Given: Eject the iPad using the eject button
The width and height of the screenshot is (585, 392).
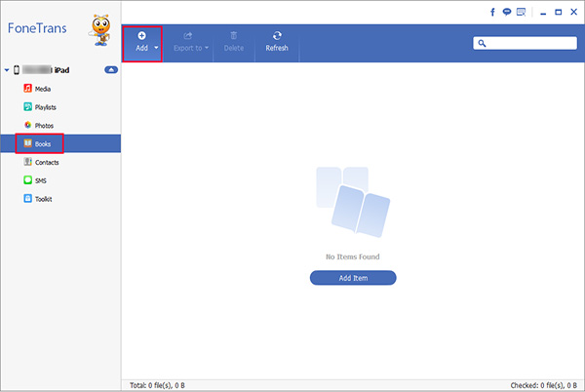Looking at the screenshot, I should 111,70.
